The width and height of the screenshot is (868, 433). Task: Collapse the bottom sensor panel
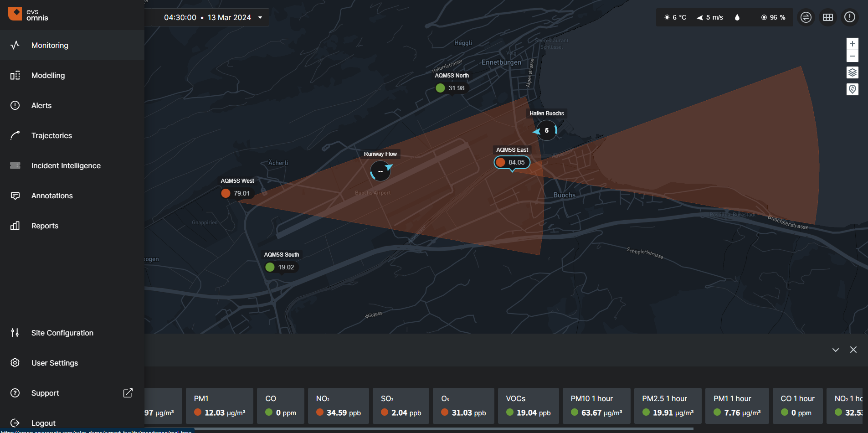coord(835,350)
